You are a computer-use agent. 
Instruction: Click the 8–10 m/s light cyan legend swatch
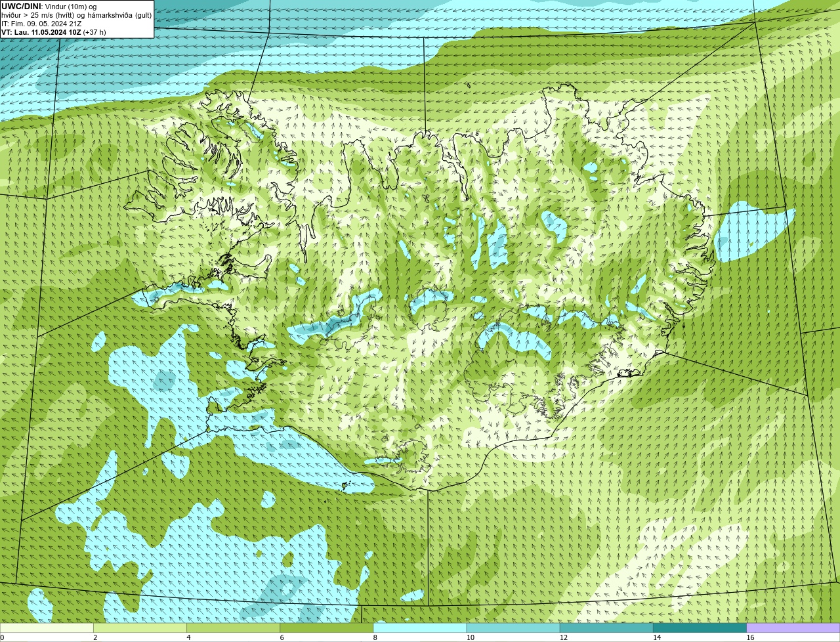[420, 628]
